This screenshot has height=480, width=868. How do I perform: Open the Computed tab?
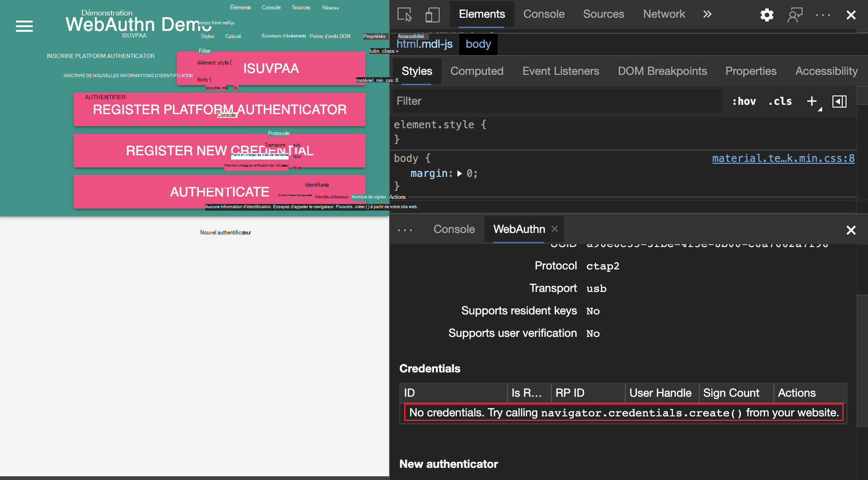pos(477,71)
